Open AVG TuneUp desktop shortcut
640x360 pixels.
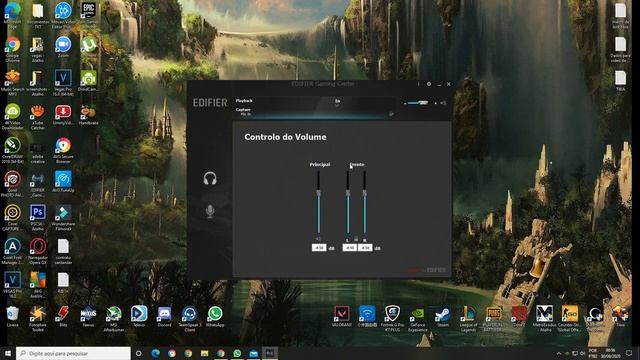coord(63,182)
